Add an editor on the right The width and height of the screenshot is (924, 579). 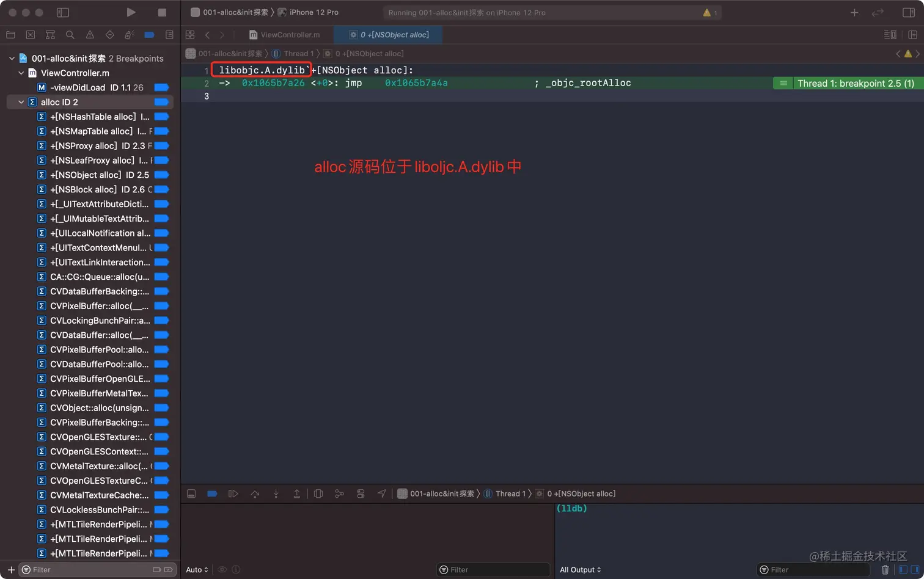point(912,35)
